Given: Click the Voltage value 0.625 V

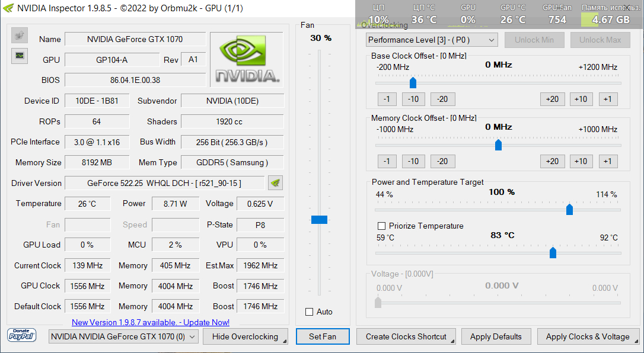Looking at the screenshot, I should pos(260,204).
